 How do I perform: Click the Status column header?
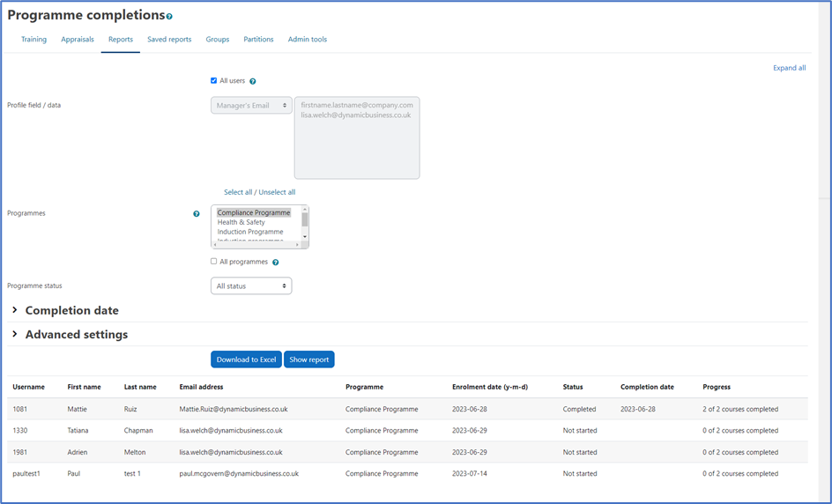tap(573, 388)
